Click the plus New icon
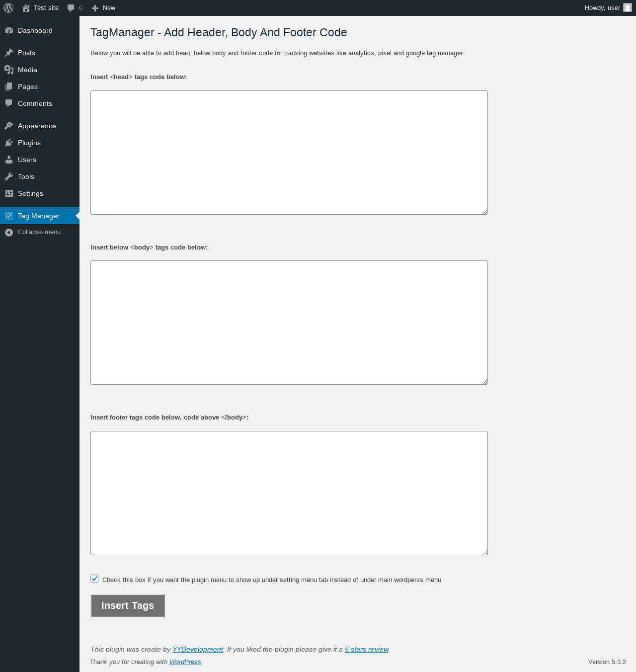This screenshot has height=672, width=636. tap(95, 8)
